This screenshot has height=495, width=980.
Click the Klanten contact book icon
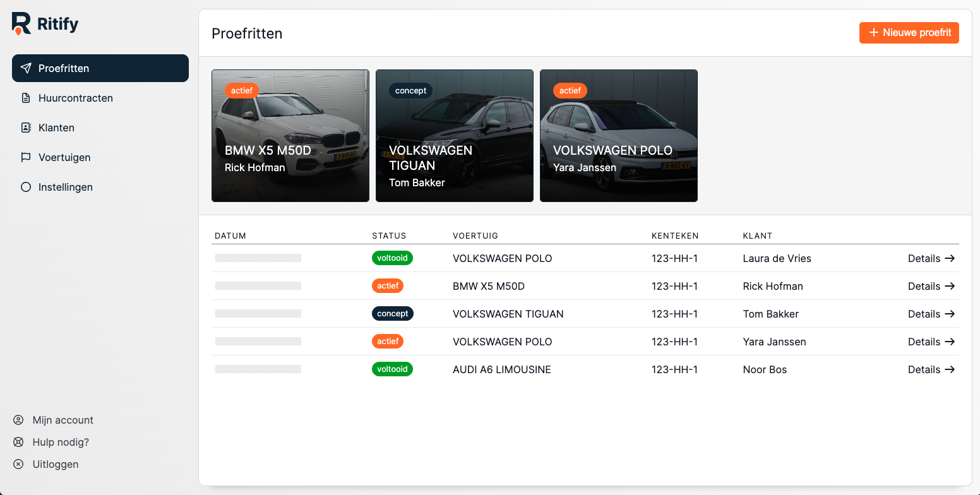pyautogui.click(x=26, y=128)
